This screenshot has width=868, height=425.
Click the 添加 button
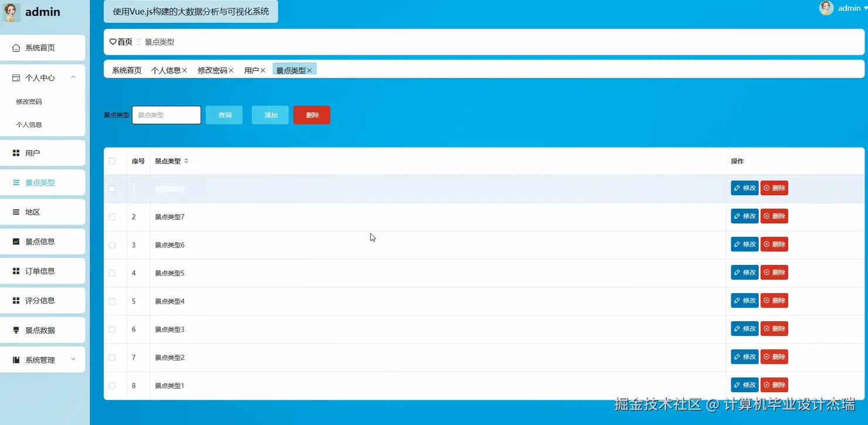click(270, 115)
